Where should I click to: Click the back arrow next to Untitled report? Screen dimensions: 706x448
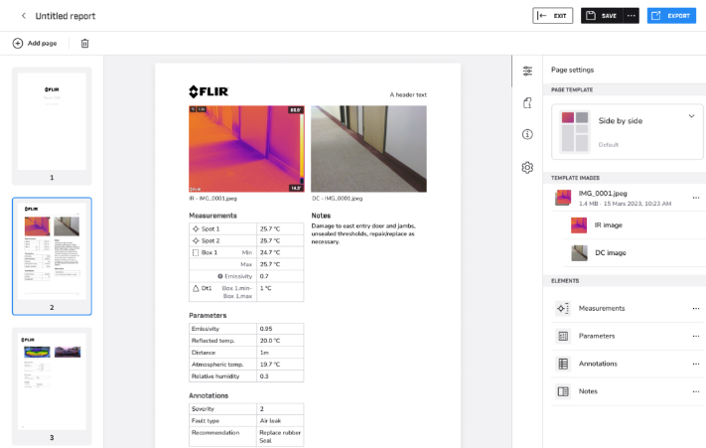(x=23, y=16)
